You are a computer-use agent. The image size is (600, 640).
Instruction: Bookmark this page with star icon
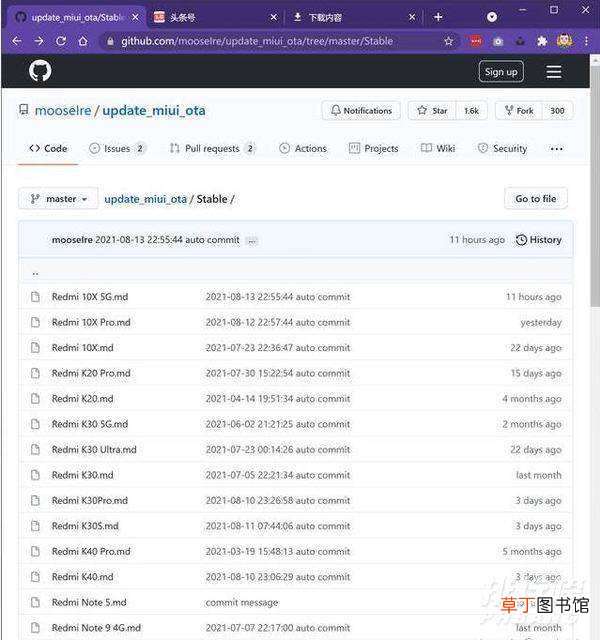pos(449,41)
